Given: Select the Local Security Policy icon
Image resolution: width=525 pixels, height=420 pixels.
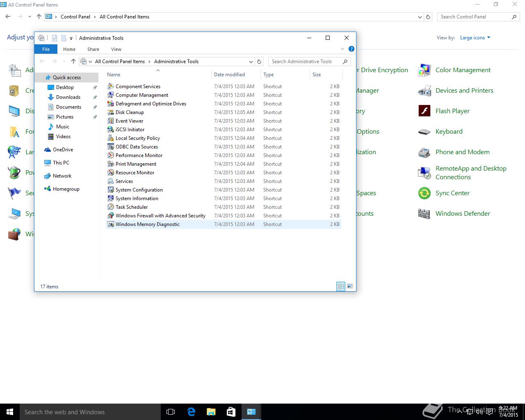Looking at the screenshot, I should pos(110,138).
